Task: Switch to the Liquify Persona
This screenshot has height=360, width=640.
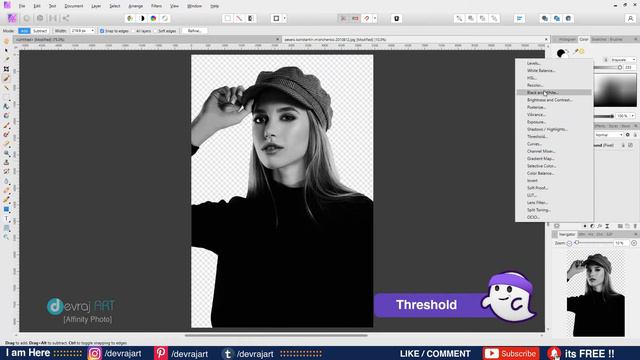Action: 27,18
